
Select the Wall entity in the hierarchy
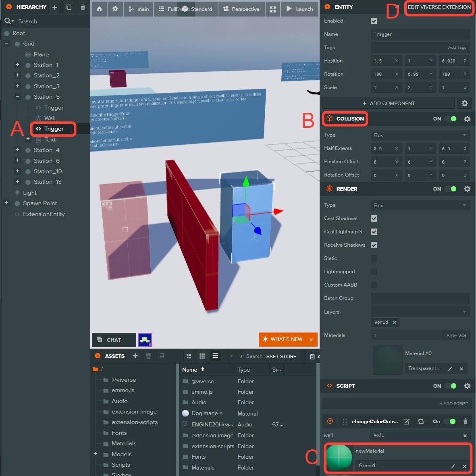50,118
